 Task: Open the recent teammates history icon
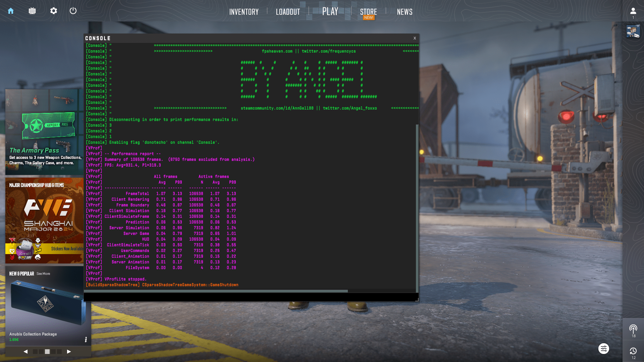click(633, 351)
